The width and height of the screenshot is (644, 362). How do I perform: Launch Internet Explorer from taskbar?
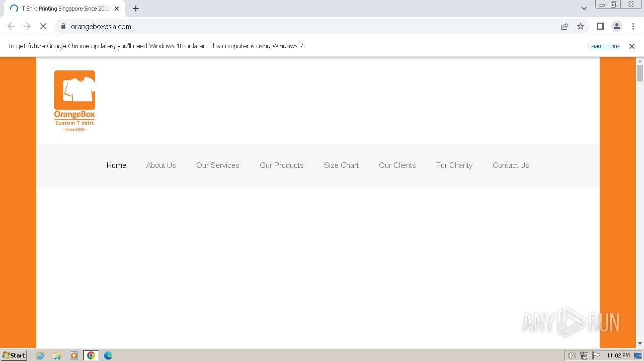tap(40, 355)
